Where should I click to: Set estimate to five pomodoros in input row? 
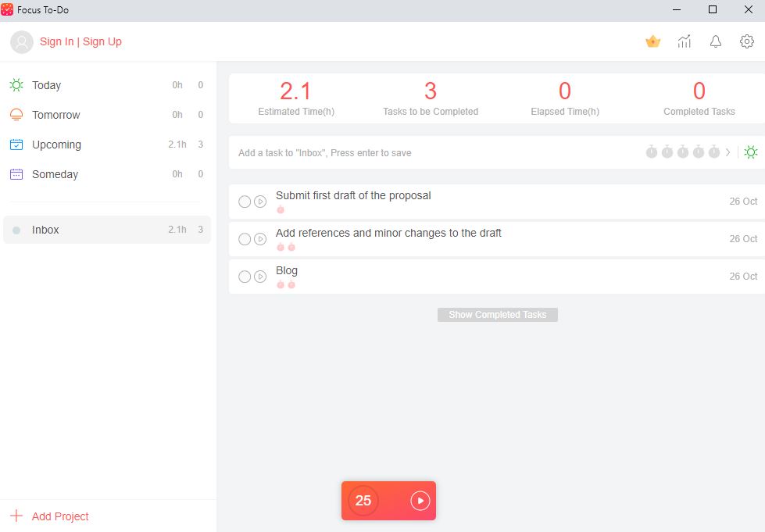[x=714, y=152]
